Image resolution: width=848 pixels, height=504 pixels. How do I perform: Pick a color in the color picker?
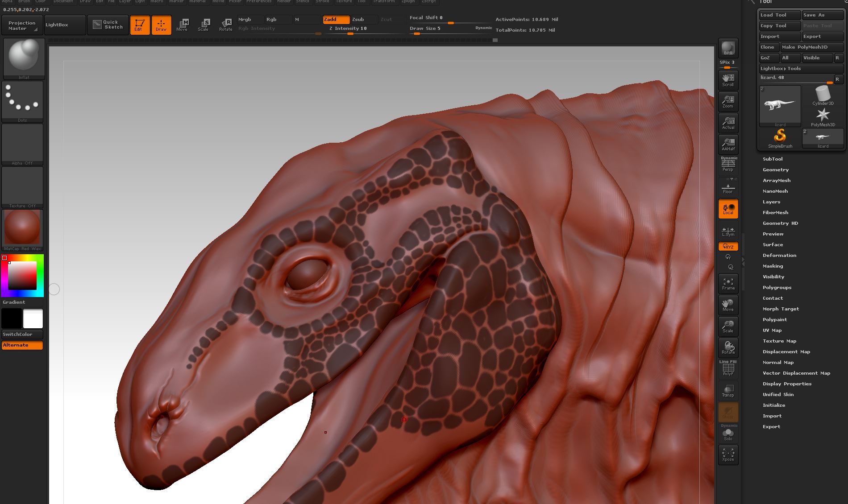pos(22,276)
